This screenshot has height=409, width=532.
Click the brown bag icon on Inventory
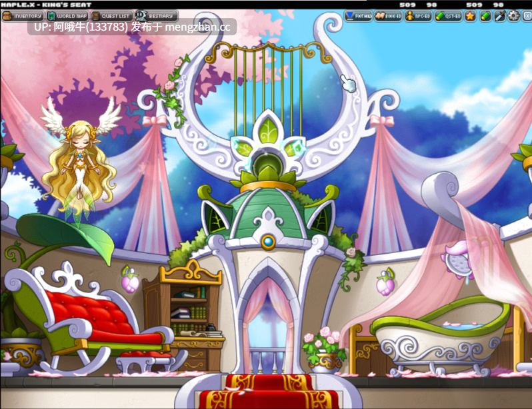tap(7, 16)
